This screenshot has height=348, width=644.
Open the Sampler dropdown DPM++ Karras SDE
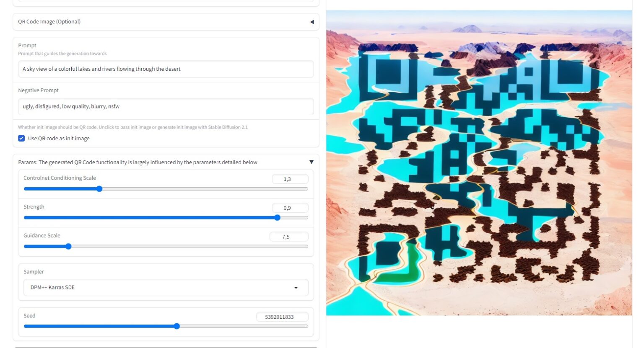pos(166,288)
